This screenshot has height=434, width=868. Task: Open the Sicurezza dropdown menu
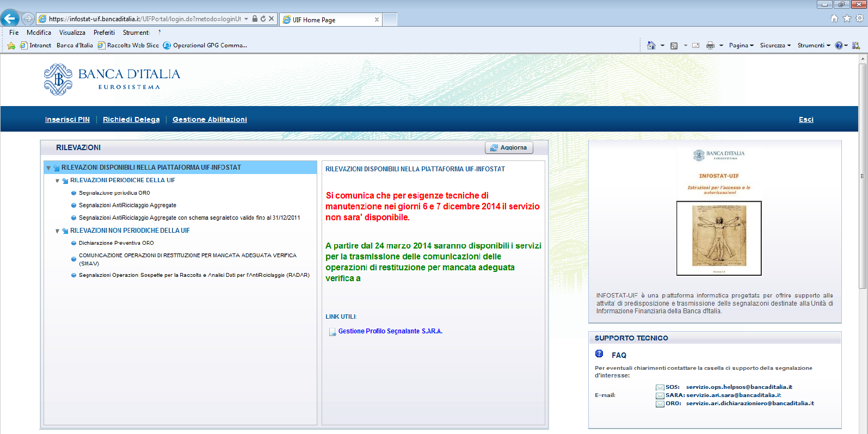tap(775, 46)
